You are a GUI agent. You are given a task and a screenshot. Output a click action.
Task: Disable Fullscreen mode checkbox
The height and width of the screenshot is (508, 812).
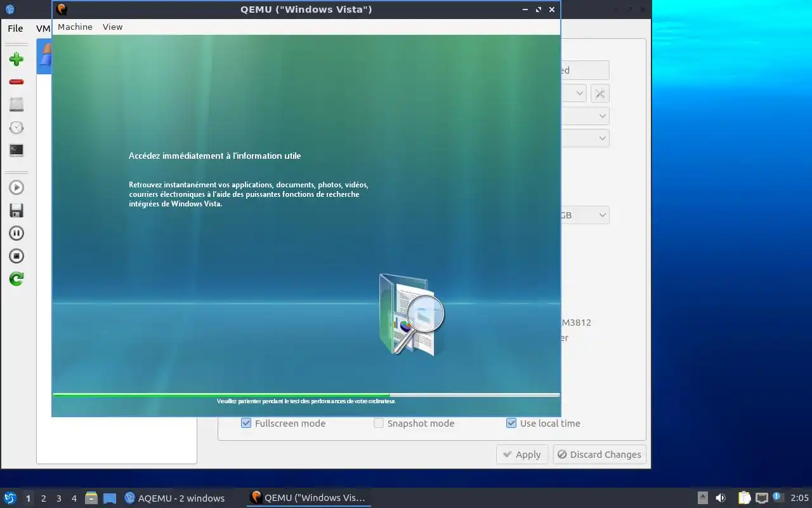pyautogui.click(x=246, y=423)
